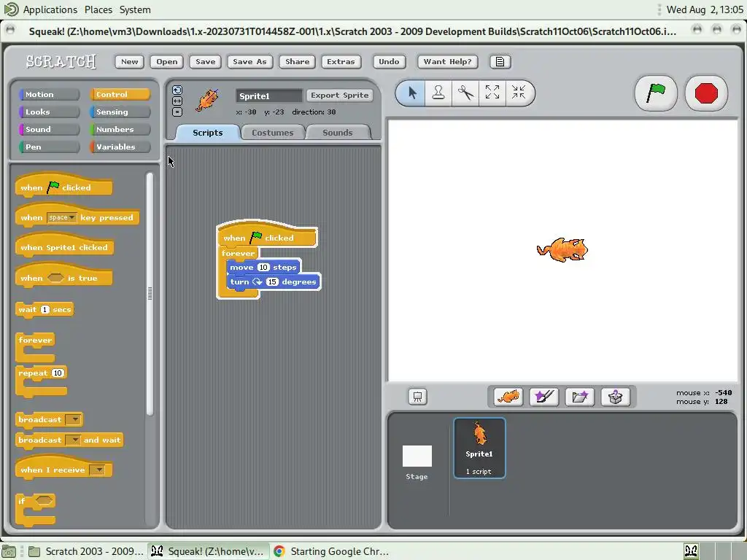Open the project notes page icon
The image size is (747, 560).
click(500, 62)
